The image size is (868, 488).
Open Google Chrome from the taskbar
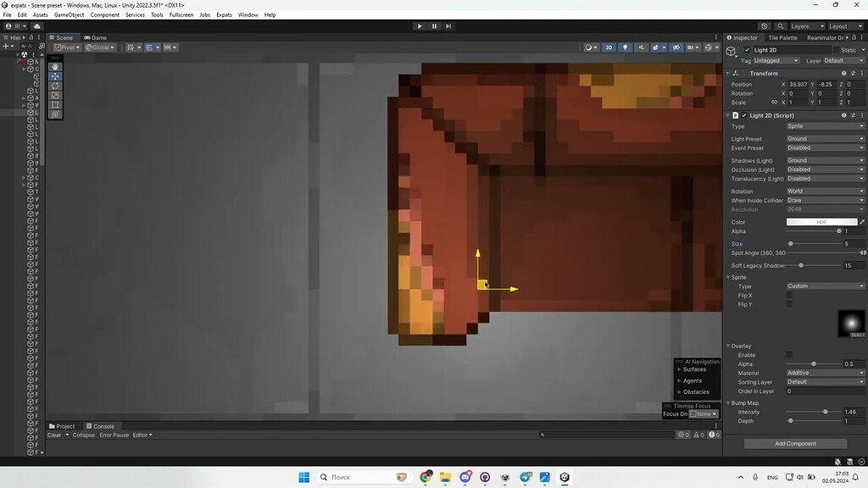click(x=425, y=477)
